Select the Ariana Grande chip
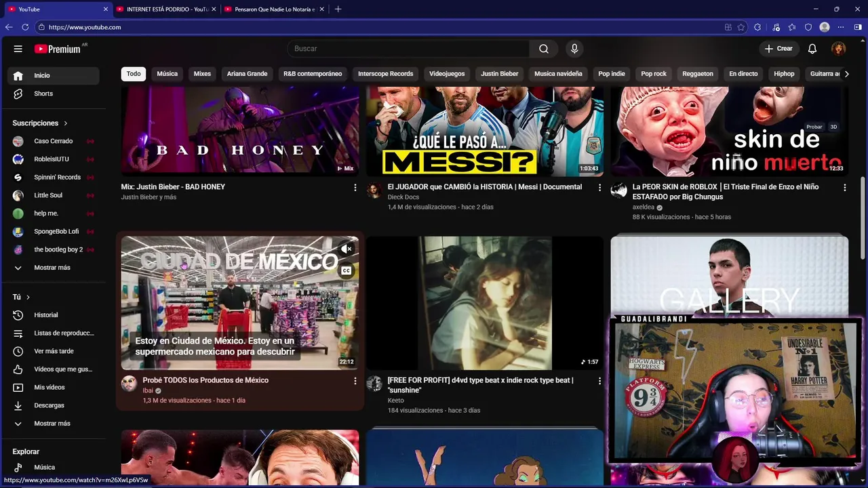This screenshot has width=868, height=488. [x=247, y=74]
